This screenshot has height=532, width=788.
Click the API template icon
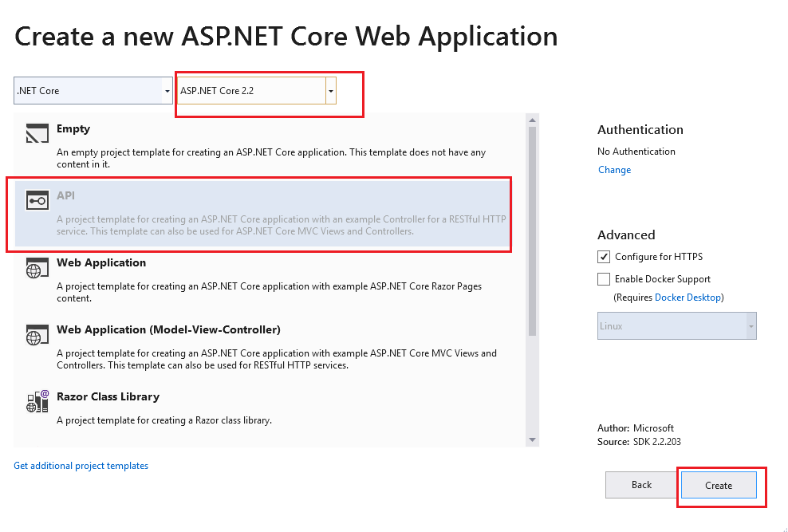coord(37,200)
